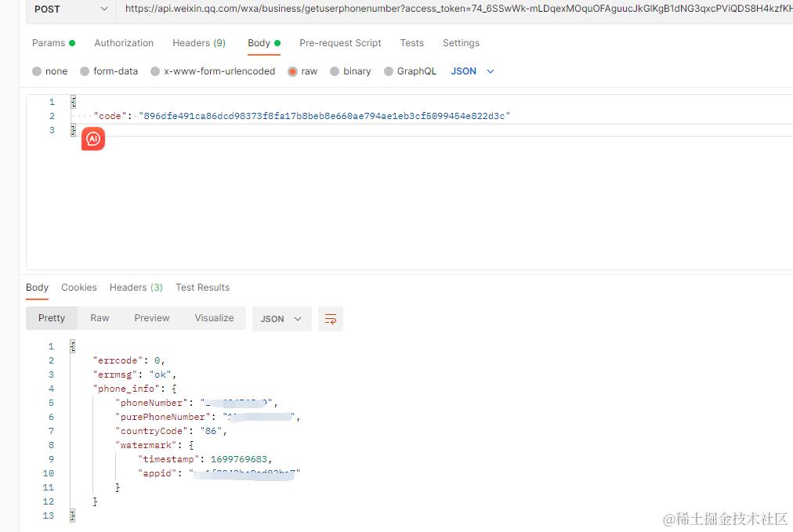Select the raw body option
This screenshot has width=793, height=532.
coord(302,71)
